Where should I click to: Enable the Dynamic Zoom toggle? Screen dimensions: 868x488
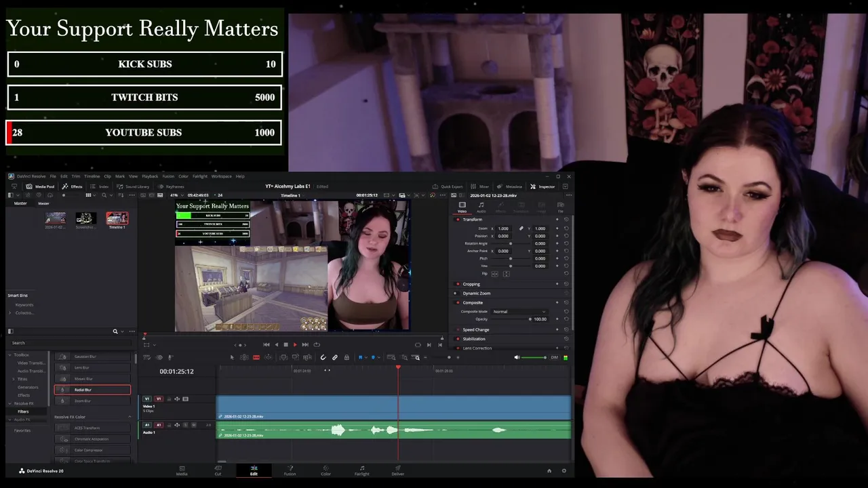(456, 293)
